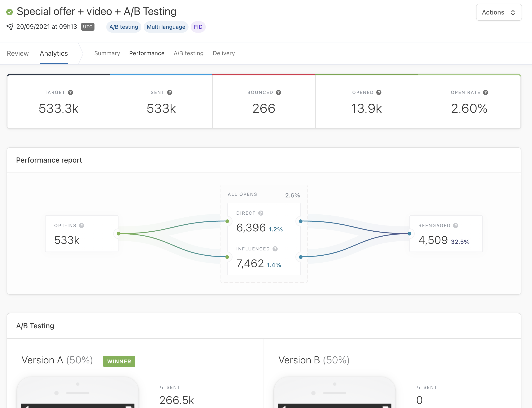Click the help icon next to SENT

170,92
